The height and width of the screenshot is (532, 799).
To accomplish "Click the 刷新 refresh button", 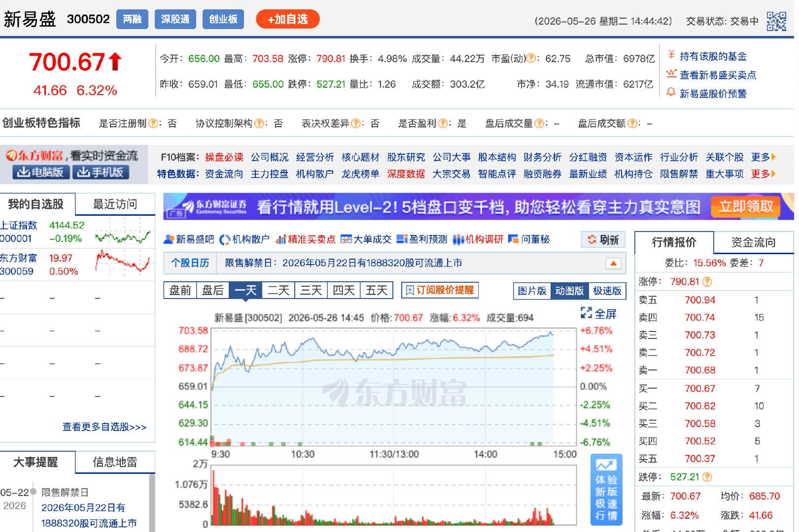I will (x=603, y=239).
